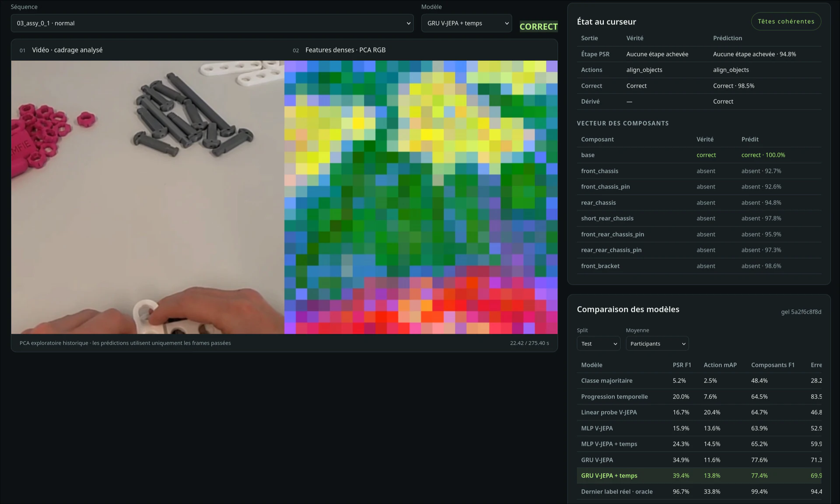Click the base component row name
The height and width of the screenshot is (504, 840).
588,155
